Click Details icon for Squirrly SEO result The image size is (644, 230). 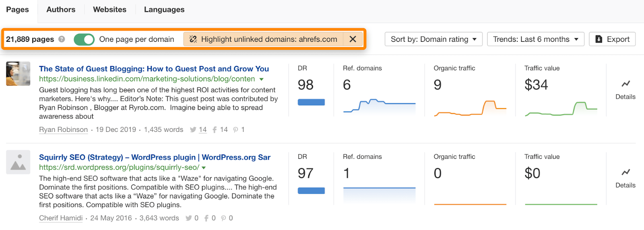click(x=625, y=172)
